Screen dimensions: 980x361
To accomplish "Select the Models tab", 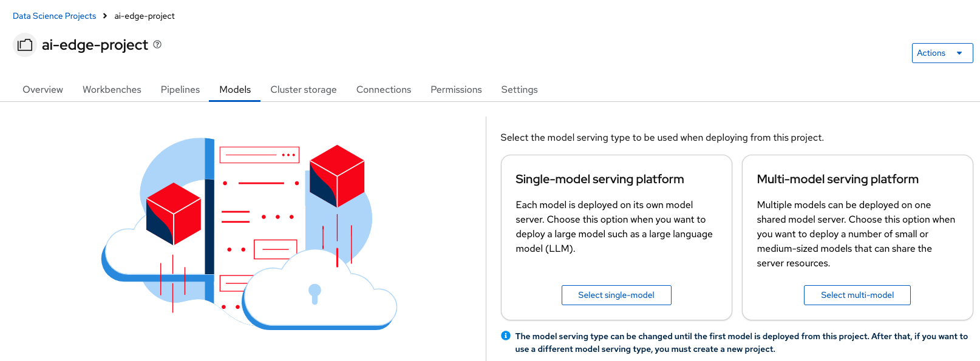I will click(235, 89).
